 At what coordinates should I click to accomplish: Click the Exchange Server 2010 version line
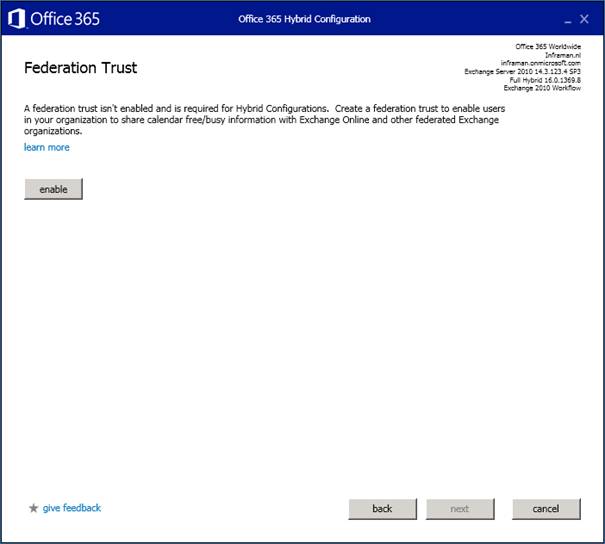tap(522, 71)
